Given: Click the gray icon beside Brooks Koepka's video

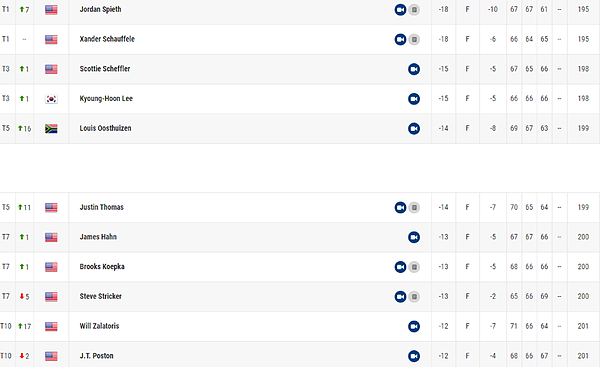Looking at the screenshot, I should point(414,267).
